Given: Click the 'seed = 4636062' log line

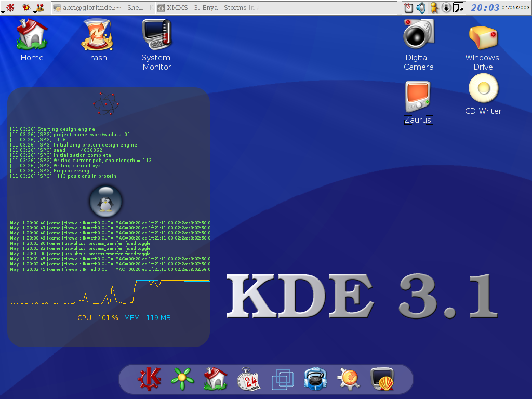Looking at the screenshot, I should tap(56, 150).
